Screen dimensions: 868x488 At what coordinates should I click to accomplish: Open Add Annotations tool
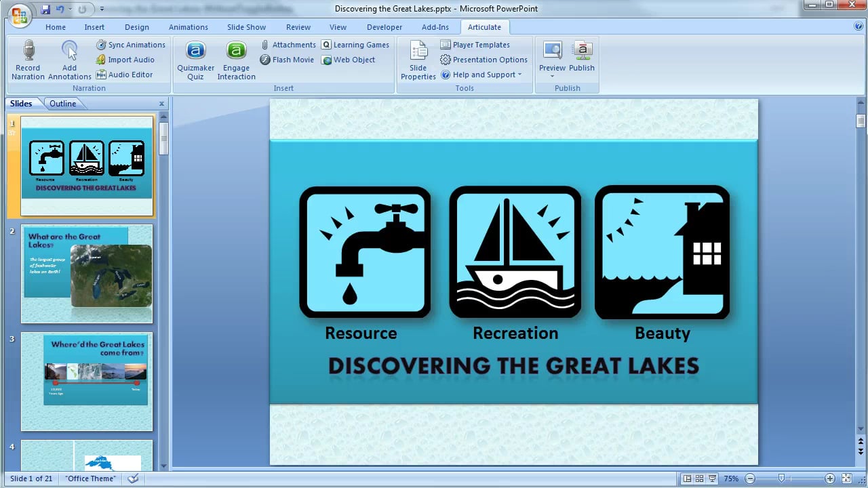click(x=69, y=60)
